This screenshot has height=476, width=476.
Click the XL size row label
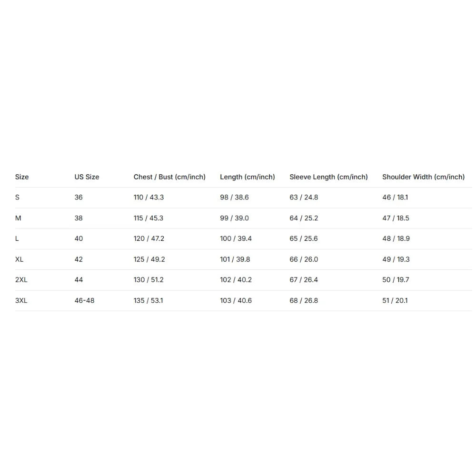tap(19, 259)
